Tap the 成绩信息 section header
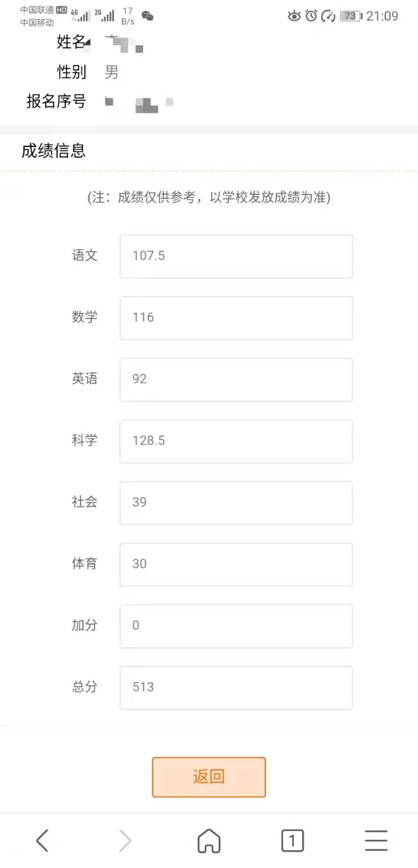The width and height of the screenshot is (418, 868). click(x=53, y=151)
